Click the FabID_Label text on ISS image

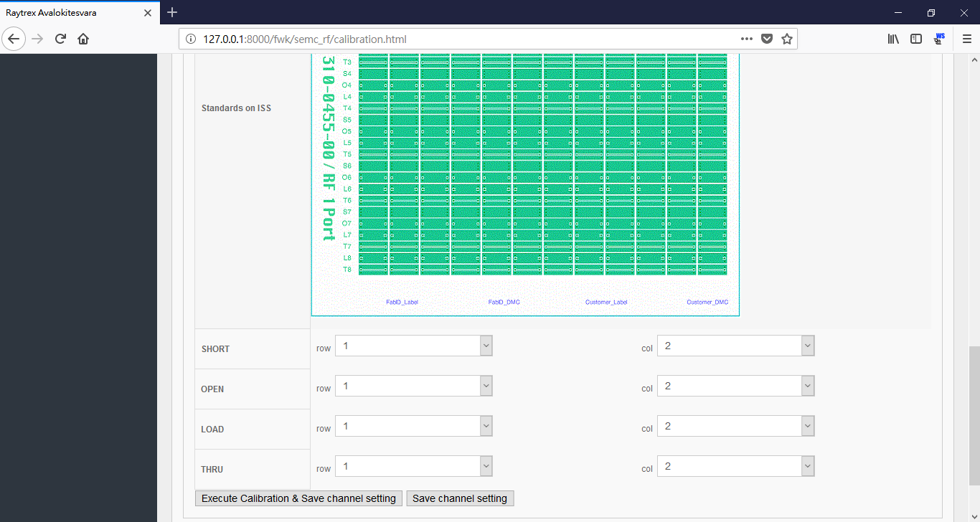402,302
